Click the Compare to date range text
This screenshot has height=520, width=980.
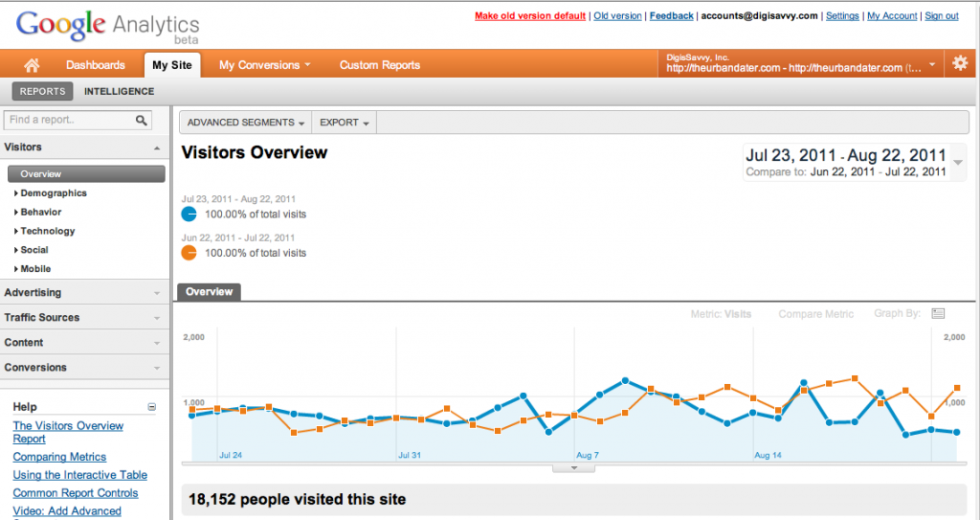[x=846, y=172]
